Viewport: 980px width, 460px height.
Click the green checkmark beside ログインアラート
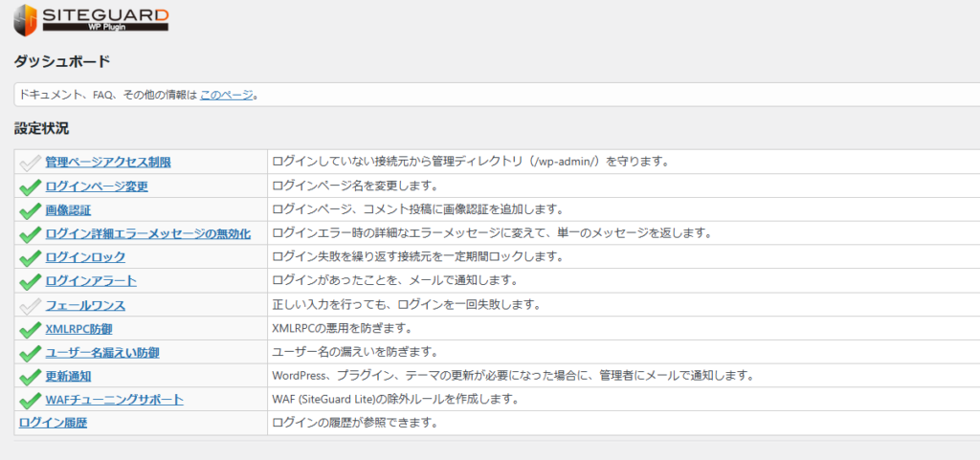coord(30,281)
